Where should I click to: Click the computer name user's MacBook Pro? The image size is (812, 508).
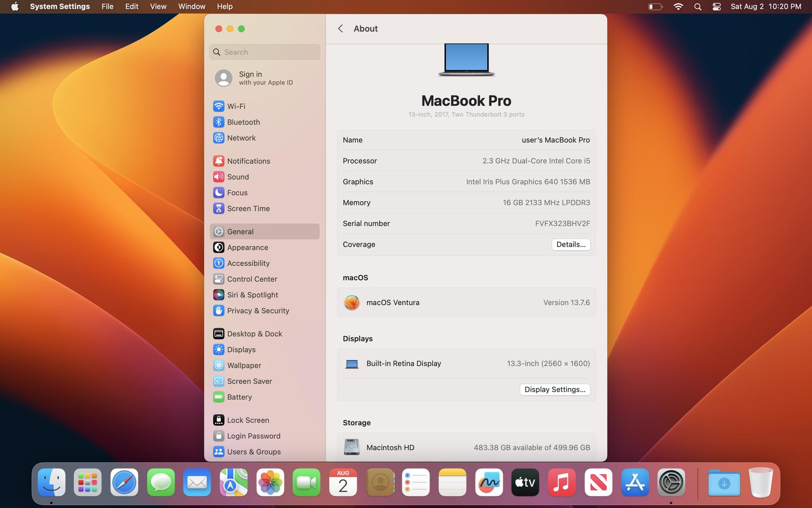[x=555, y=140]
